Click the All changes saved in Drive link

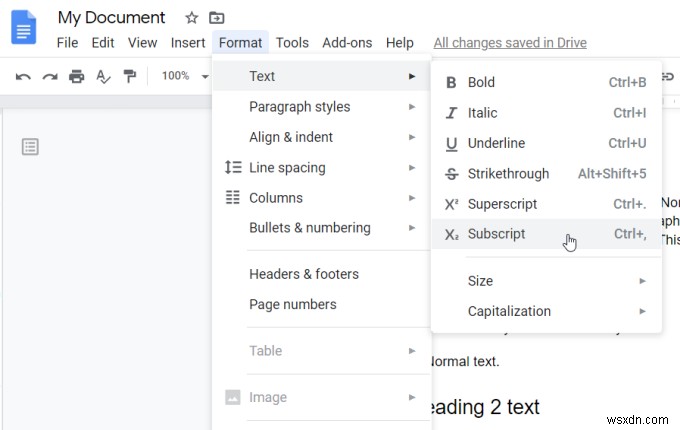click(x=510, y=43)
